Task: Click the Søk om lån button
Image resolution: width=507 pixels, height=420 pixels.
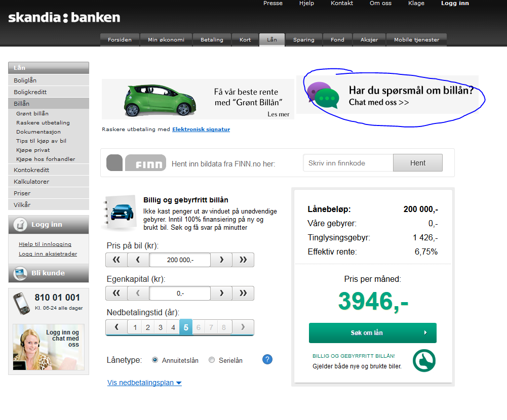Action: pyautogui.click(x=372, y=333)
